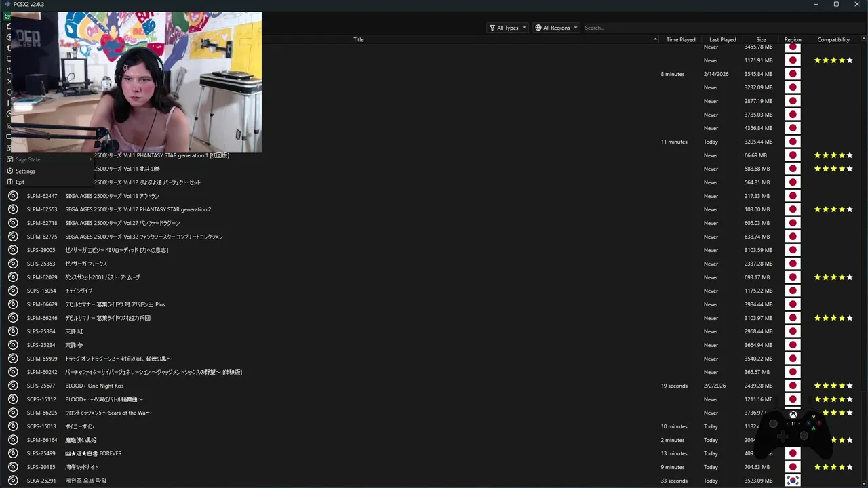Image resolution: width=868 pixels, height=488 pixels.
Task: Click the disc icon for SLPM-66246
Action: [x=13, y=318]
